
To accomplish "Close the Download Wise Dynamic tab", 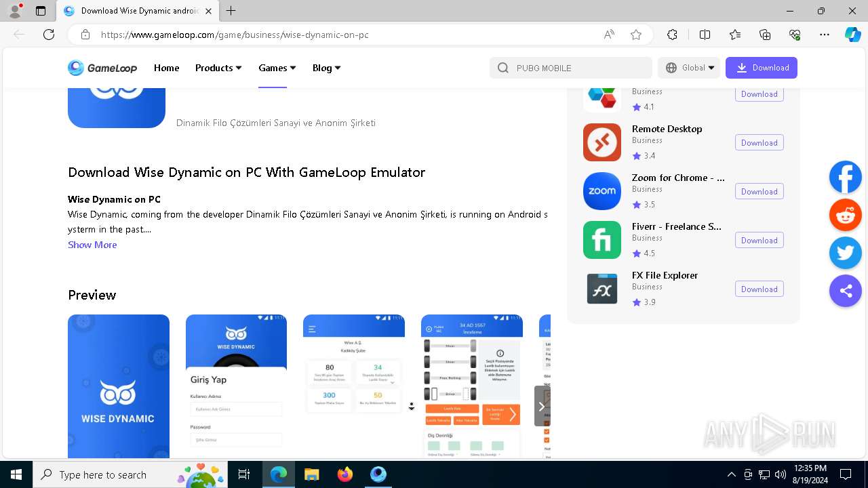I will pos(208,11).
